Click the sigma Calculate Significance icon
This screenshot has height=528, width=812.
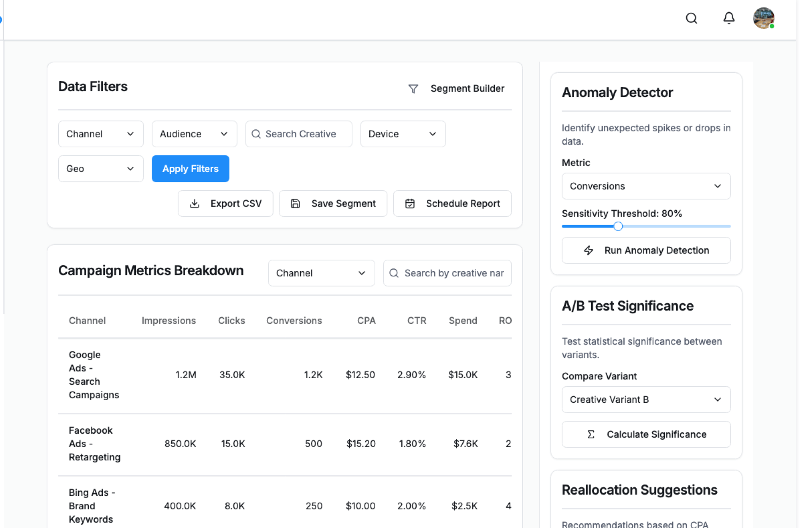click(x=591, y=434)
